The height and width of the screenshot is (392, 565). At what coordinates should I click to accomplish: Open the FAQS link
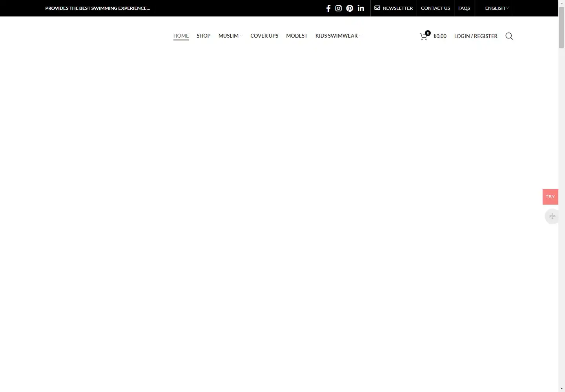[x=464, y=8]
